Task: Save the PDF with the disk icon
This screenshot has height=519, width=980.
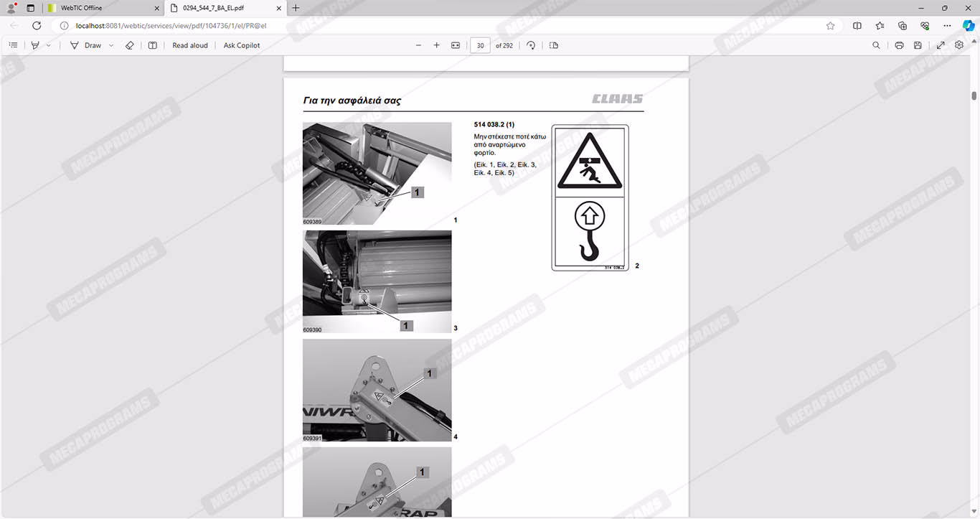Action: [x=918, y=45]
